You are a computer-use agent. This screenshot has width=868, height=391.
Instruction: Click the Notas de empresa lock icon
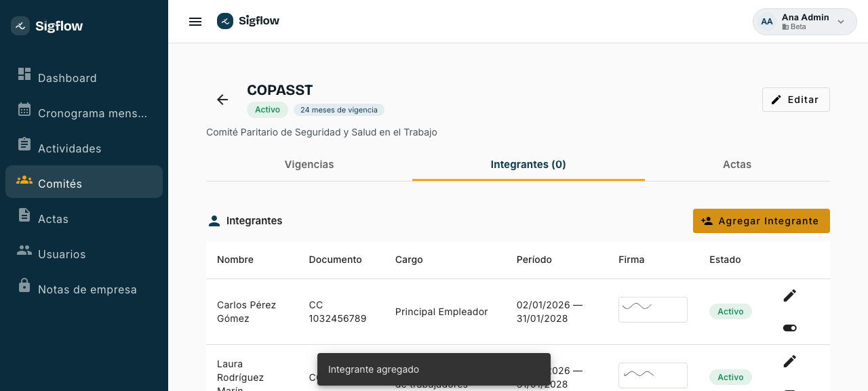tap(24, 285)
